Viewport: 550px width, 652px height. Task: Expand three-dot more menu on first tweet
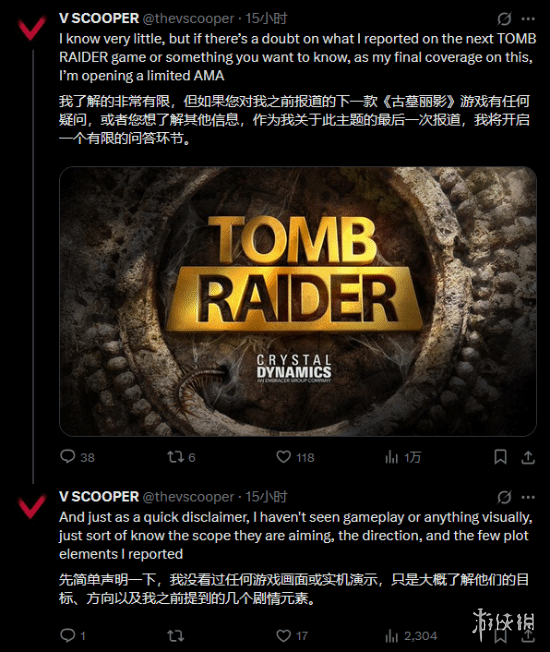coord(528,19)
